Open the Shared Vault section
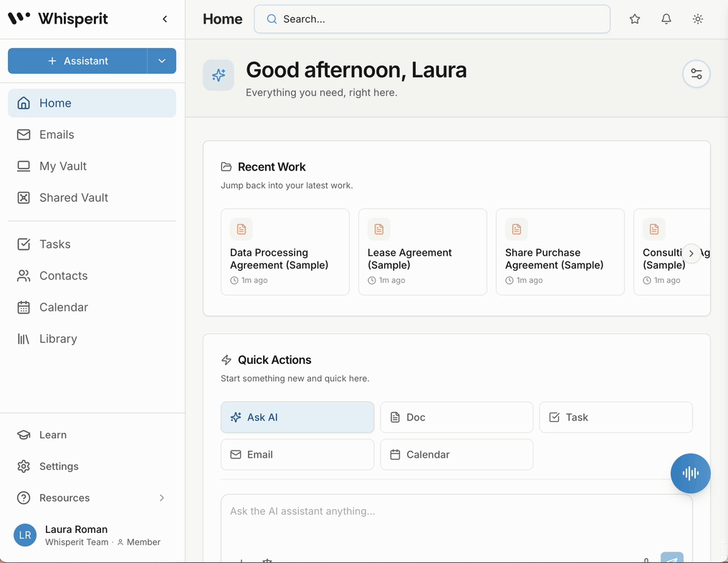728x563 pixels. pyautogui.click(x=92, y=198)
